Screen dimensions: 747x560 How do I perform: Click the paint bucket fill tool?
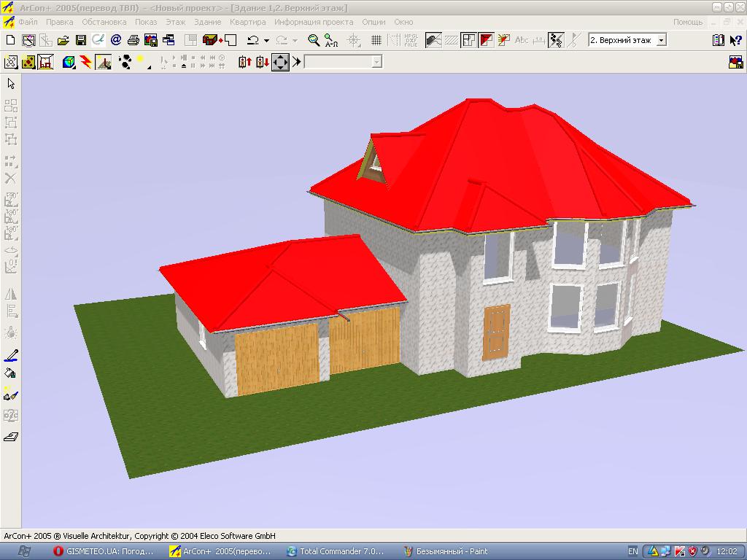click(11, 374)
